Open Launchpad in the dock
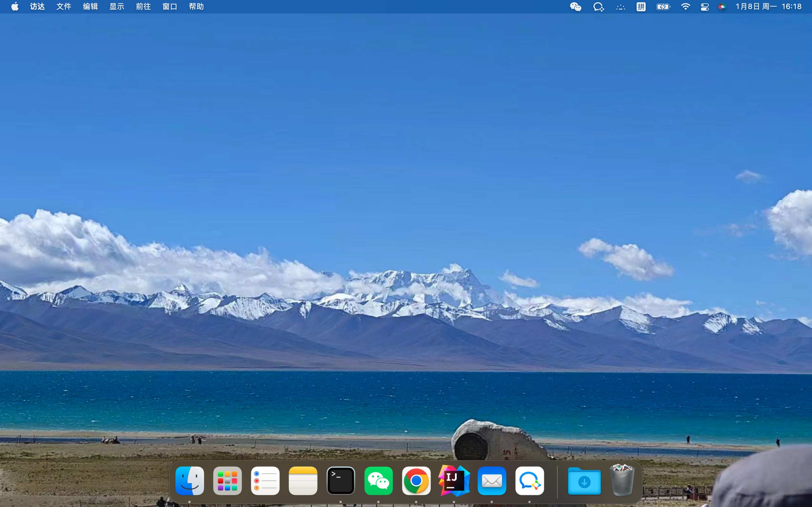Image resolution: width=812 pixels, height=507 pixels. pyautogui.click(x=228, y=481)
